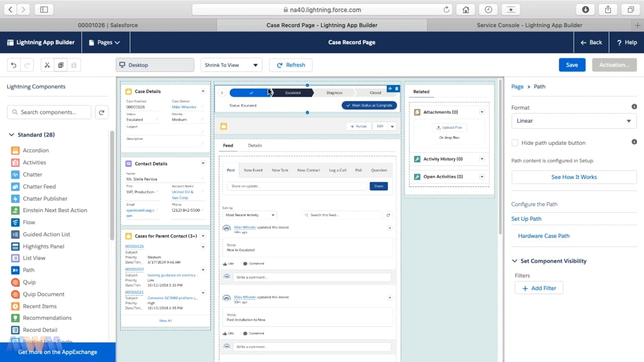Click the delete trash icon on Path component

point(396,88)
